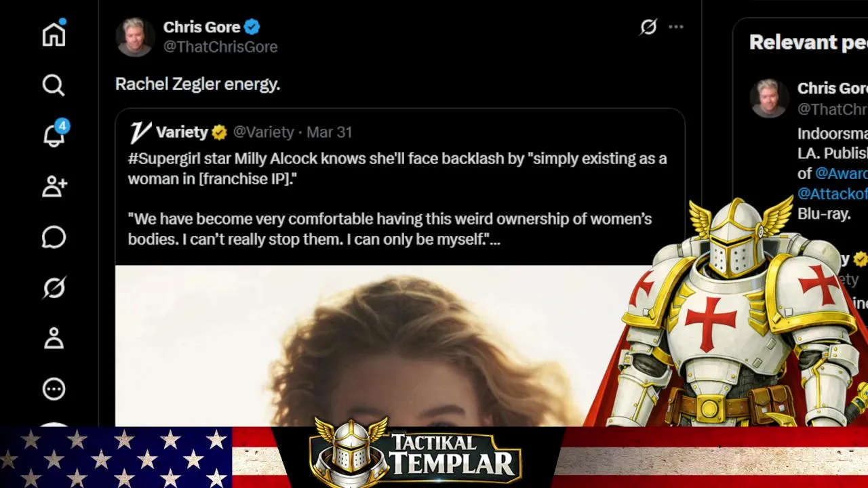Open quoted Variety account name
This screenshot has width=868, height=488.
(x=181, y=132)
